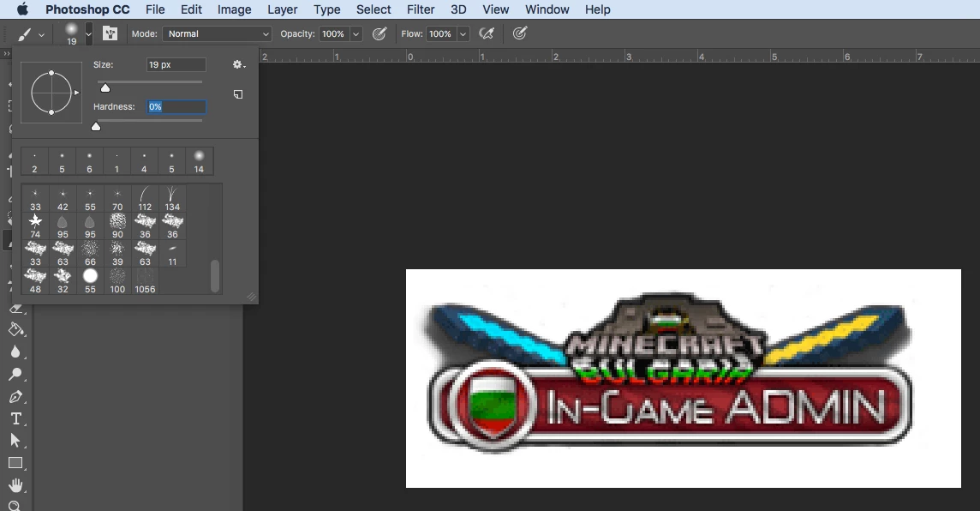Open the Flow slider dropdown arrow

[x=463, y=33]
